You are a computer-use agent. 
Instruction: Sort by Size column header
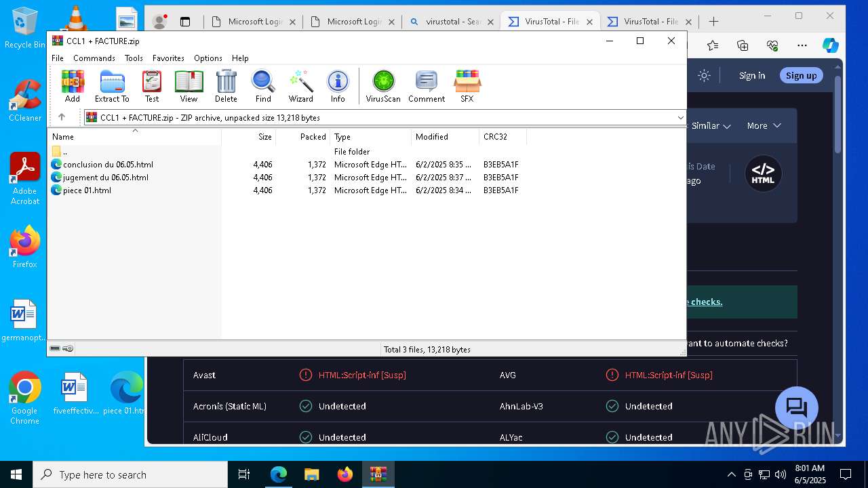[249, 137]
